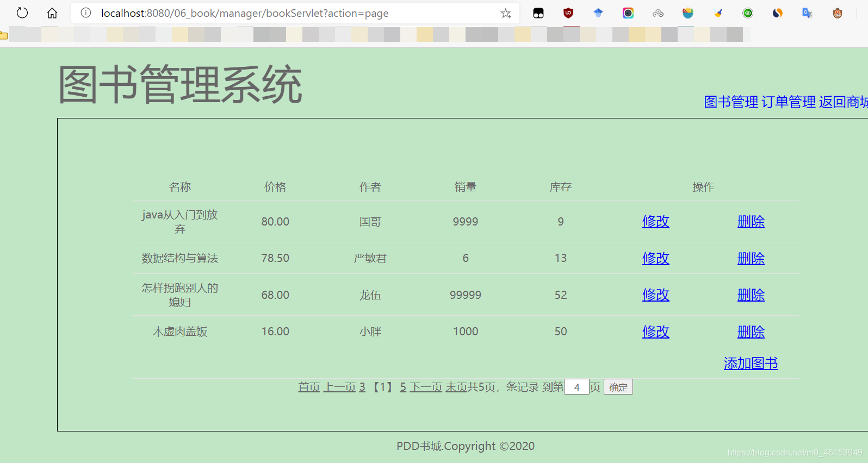View site information icon in address bar
The image size is (868, 463).
pyautogui.click(x=86, y=13)
